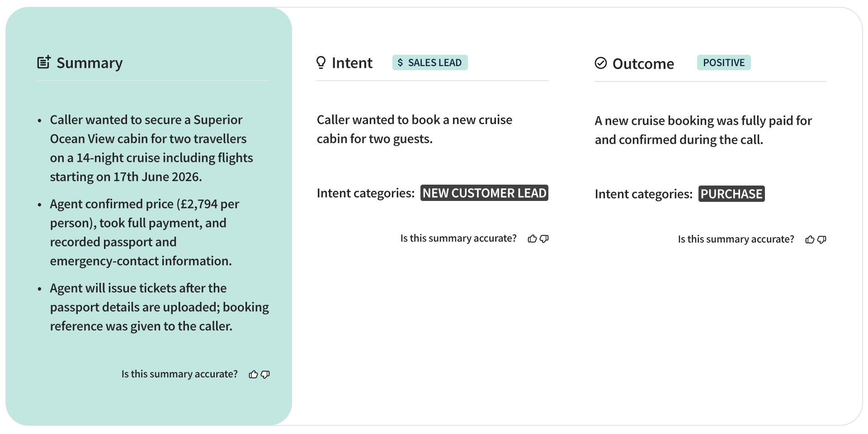Viewport: 868px width, 434px height.
Task: Select the PURCHASE category tag
Action: 731,194
